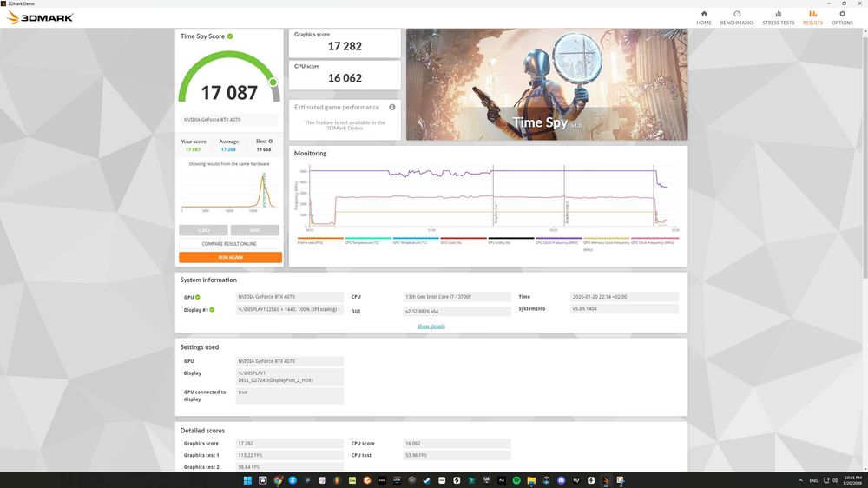Screen dimensions: 868x488
Task: Click the info icon next to Best score
Action: (x=271, y=142)
